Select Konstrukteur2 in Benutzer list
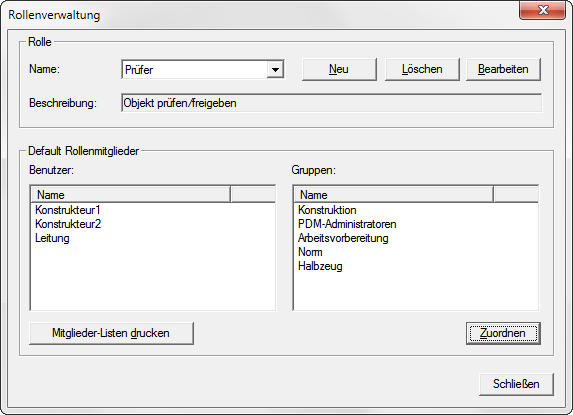 [x=68, y=224]
